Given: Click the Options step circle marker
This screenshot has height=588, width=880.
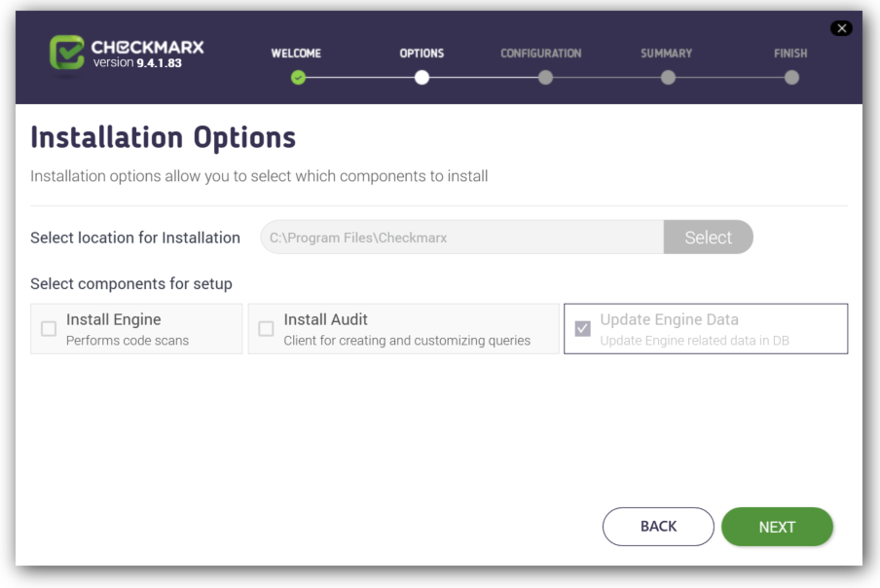Looking at the screenshot, I should (x=422, y=78).
